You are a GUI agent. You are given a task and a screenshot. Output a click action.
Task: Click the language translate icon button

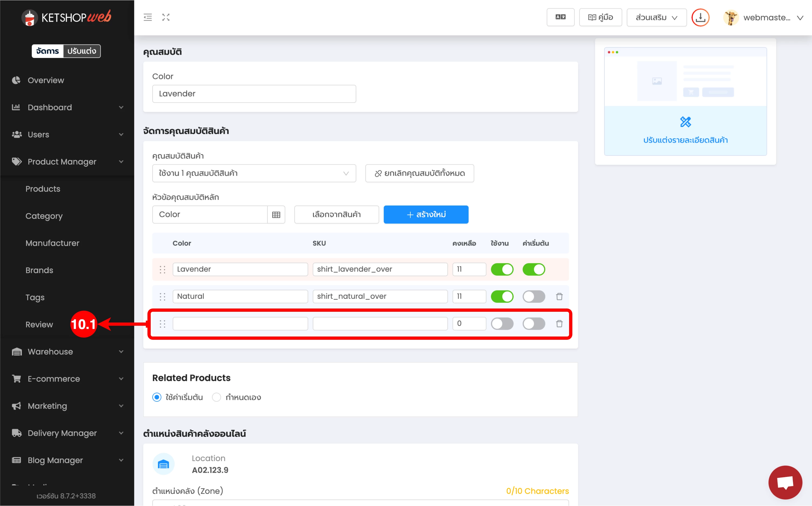pyautogui.click(x=560, y=18)
